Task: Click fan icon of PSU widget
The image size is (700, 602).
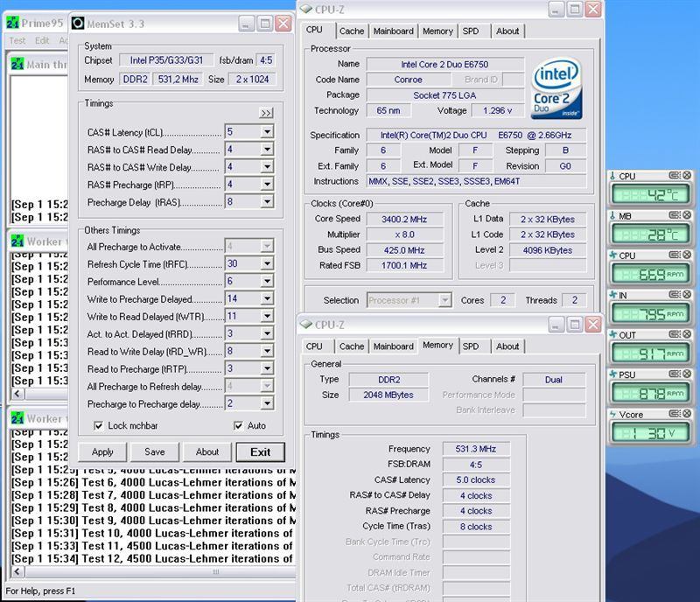Action: (613, 374)
